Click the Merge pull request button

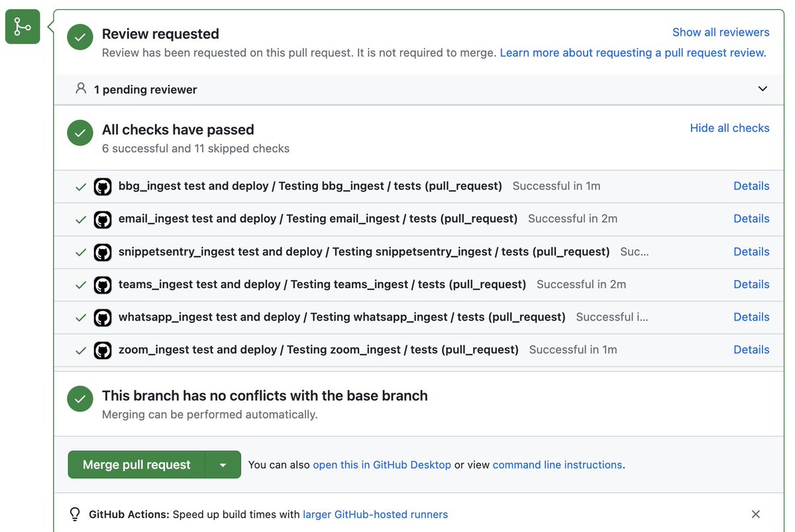[136, 465]
